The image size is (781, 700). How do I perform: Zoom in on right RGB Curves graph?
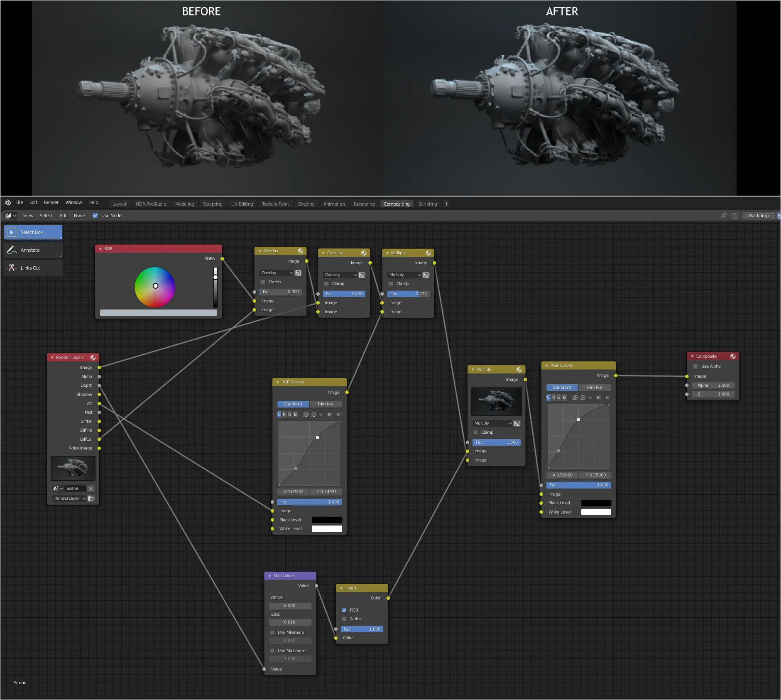coord(575,398)
